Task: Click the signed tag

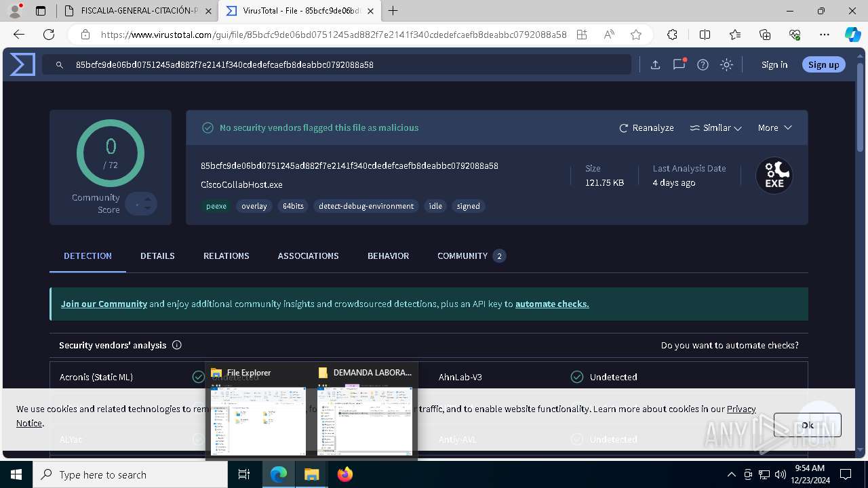Action: 468,206
